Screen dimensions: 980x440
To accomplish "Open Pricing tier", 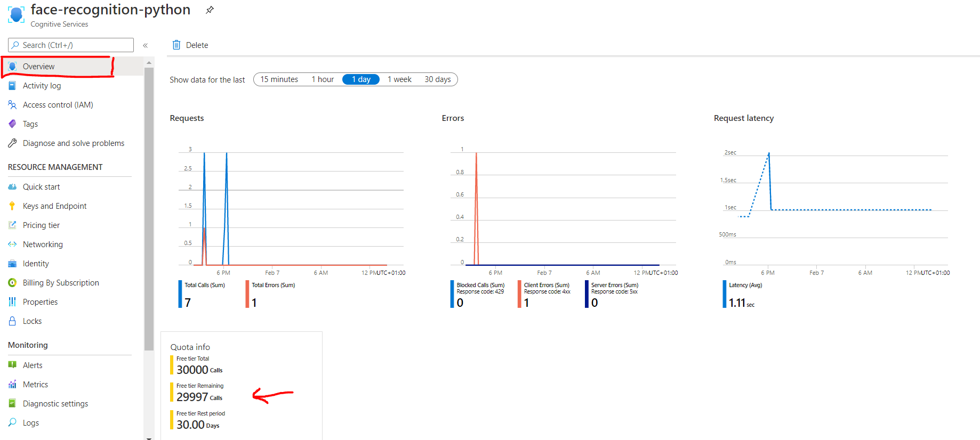I will (41, 225).
